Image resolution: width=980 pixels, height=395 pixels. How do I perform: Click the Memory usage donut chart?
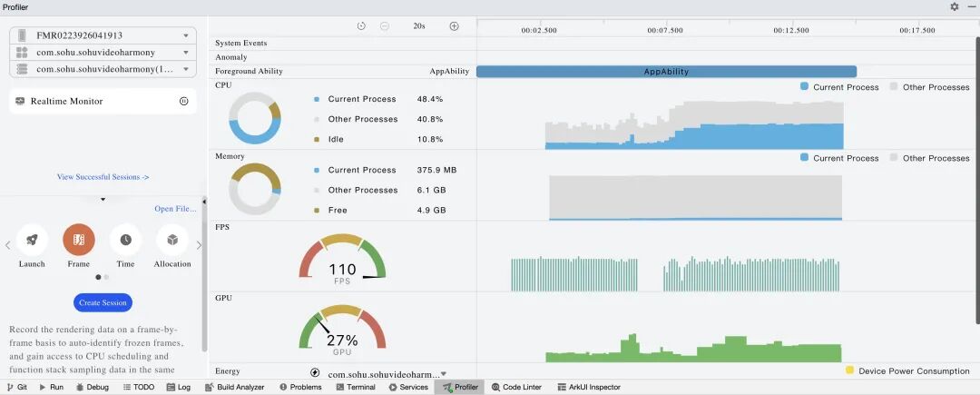(254, 189)
